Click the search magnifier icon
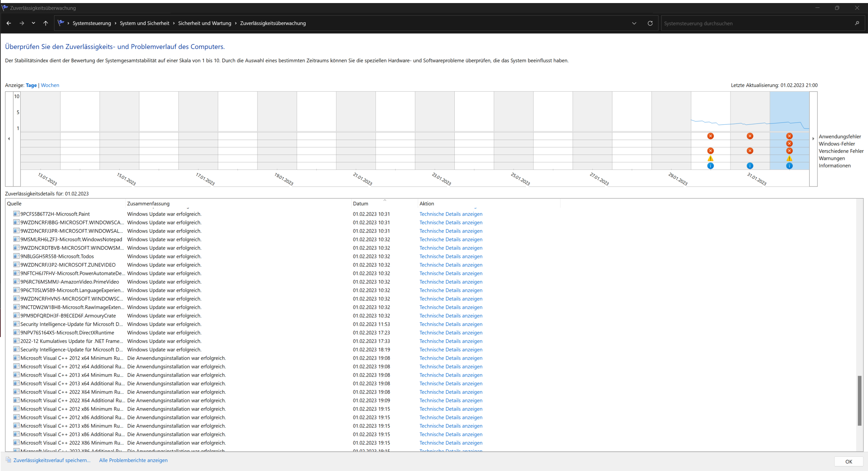Viewport: 868px width, 471px height. point(857,23)
